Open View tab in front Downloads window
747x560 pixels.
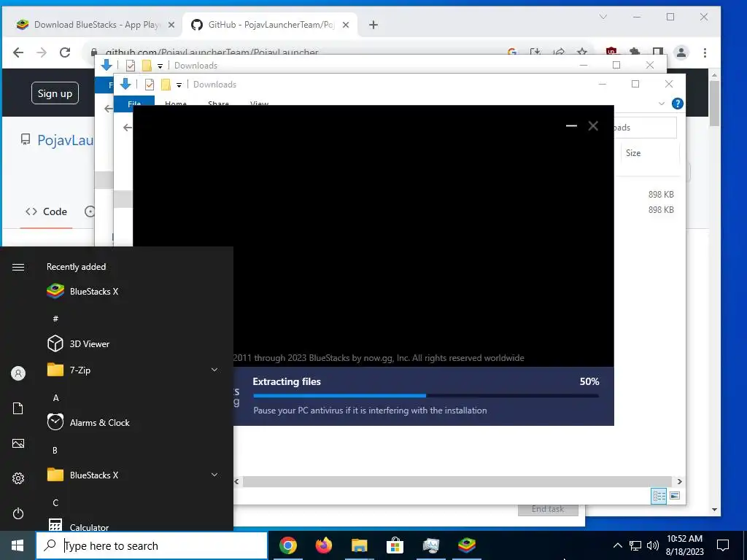[259, 102]
